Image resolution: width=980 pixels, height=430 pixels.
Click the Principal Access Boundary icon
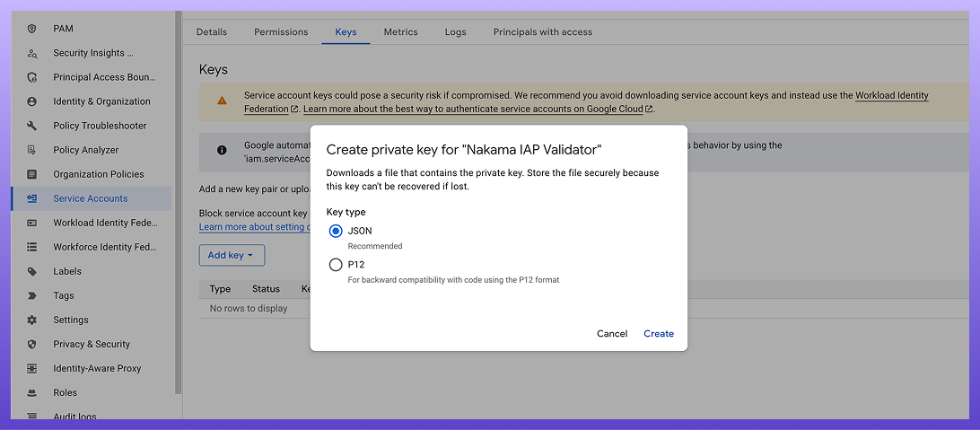coord(32,77)
